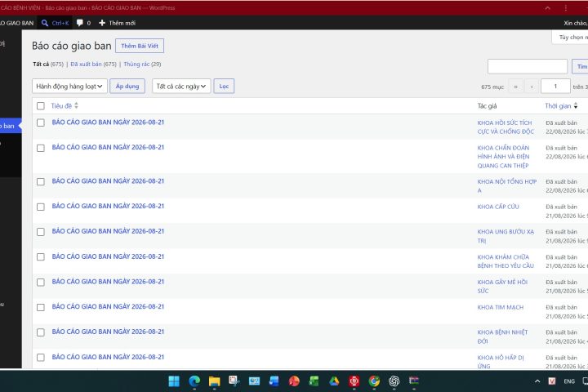Open Google Drive from the taskbar
The height and width of the screenshot is (392, 588).
334,381
